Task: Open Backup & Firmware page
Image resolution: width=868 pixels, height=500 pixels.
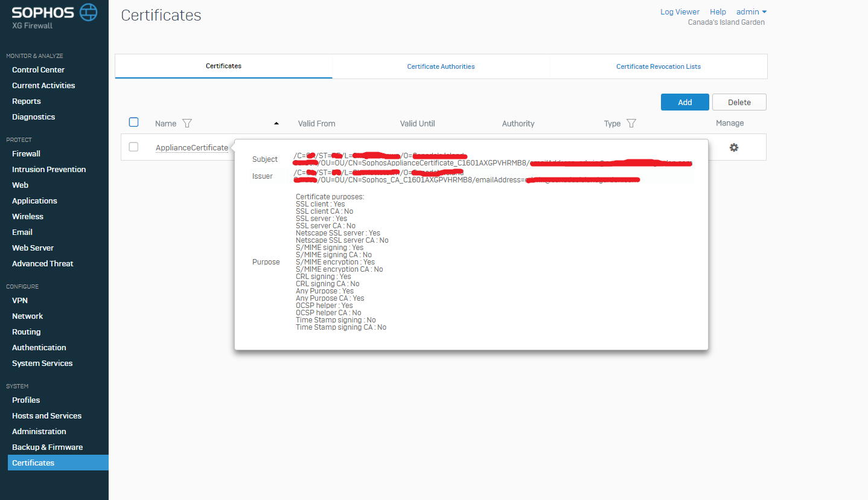Action: (x=47, y=447)
